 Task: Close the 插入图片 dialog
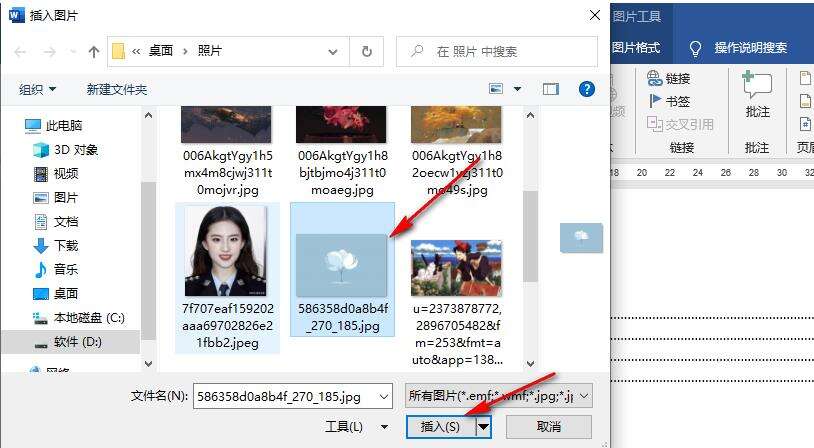595,15
